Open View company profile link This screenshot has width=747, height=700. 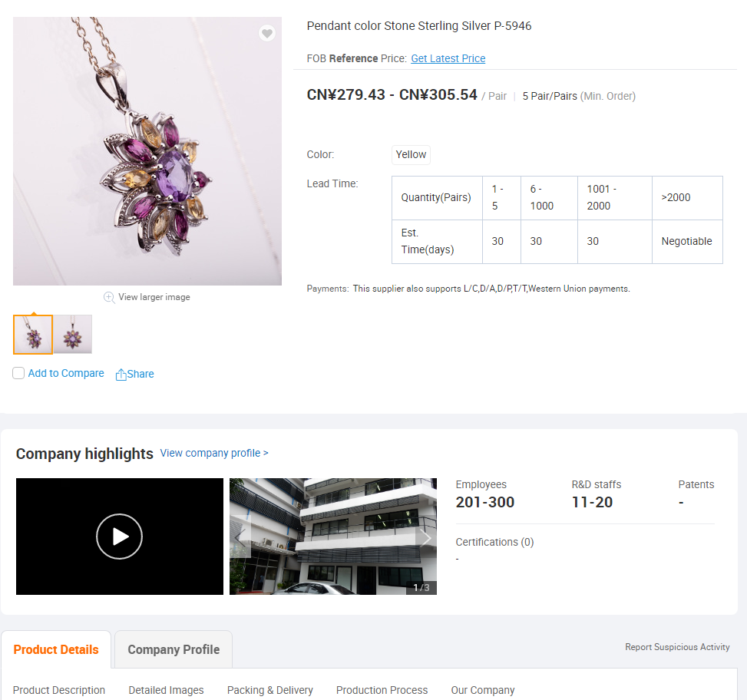(x=214, y=453)
